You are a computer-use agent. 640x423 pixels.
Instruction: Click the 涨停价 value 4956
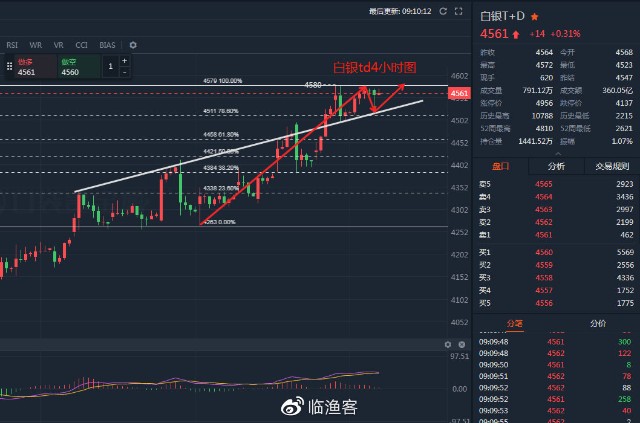coord(544,103)
